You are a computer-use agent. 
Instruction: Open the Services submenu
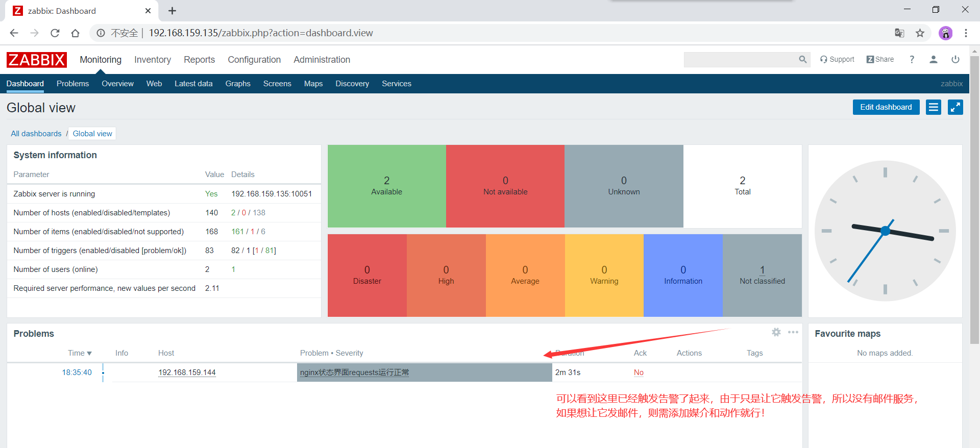click(397, 84)
